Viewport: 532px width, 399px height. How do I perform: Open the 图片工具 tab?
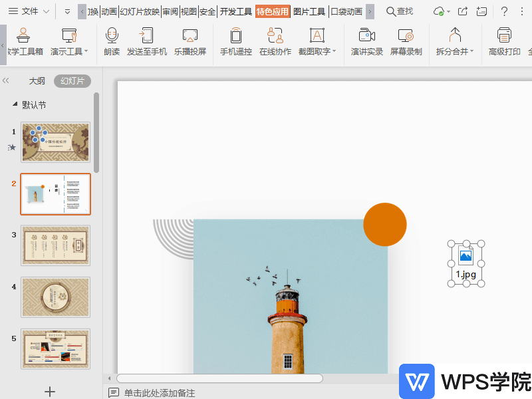309,11
